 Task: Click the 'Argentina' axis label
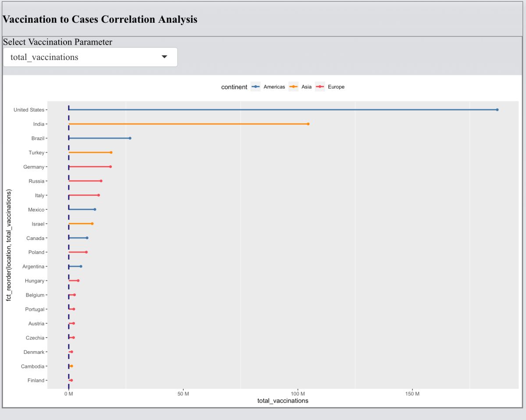click(33, 267)
